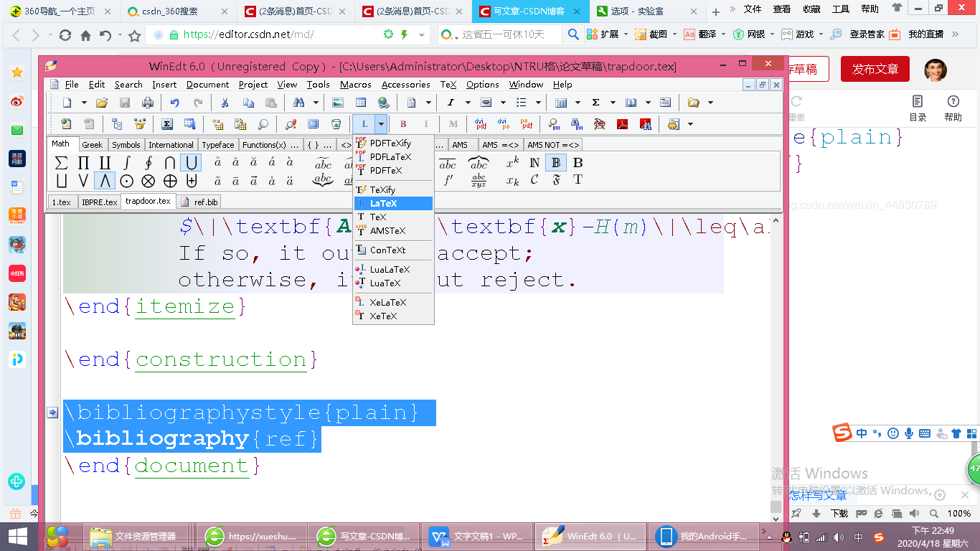
Task: Select ConTeXt in the compiler list
Action: tap(393, 250)
